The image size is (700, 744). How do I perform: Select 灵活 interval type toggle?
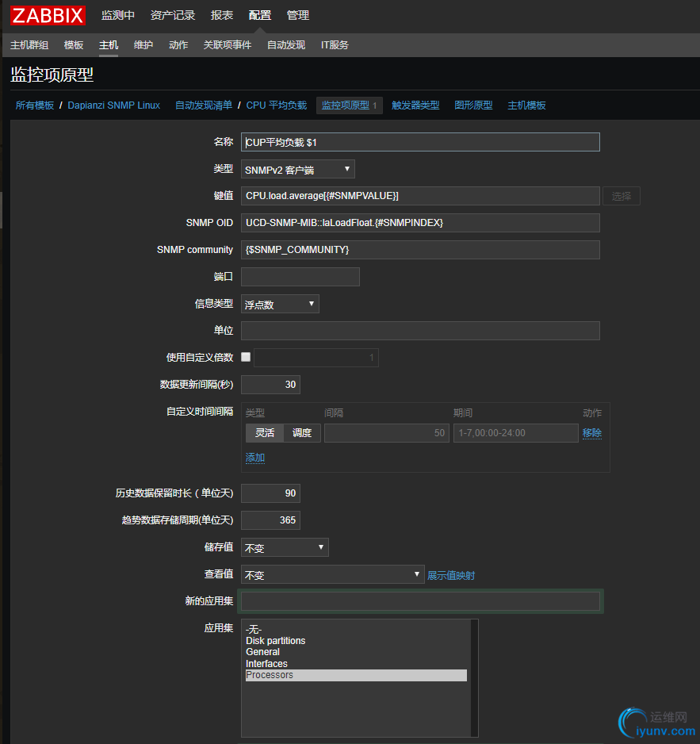[x=264, y=433]
